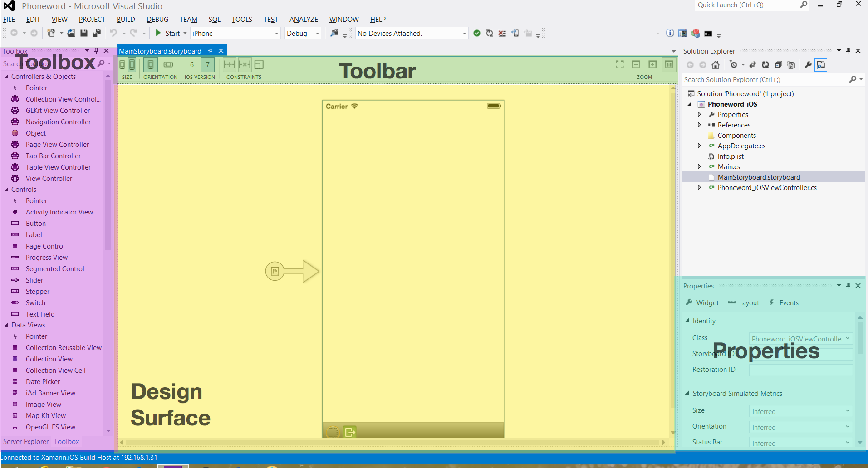
Task: Click the storyboard entry point arrow
Action: click(292, 271)
